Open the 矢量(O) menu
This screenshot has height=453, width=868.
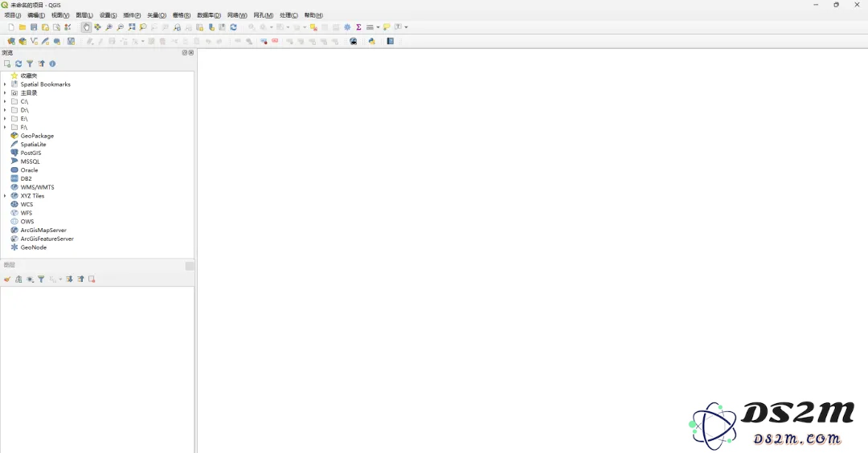(157, 15)
